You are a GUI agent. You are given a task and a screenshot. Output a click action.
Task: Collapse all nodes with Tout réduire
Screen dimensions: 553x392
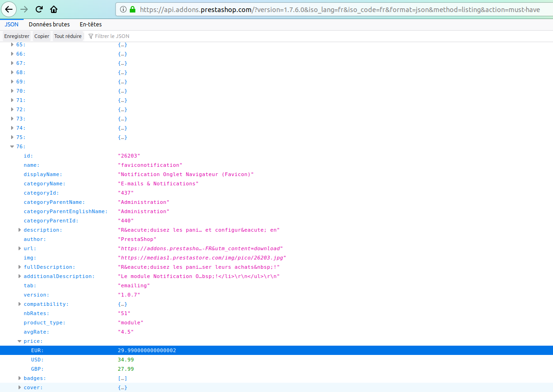pos(68,36)
